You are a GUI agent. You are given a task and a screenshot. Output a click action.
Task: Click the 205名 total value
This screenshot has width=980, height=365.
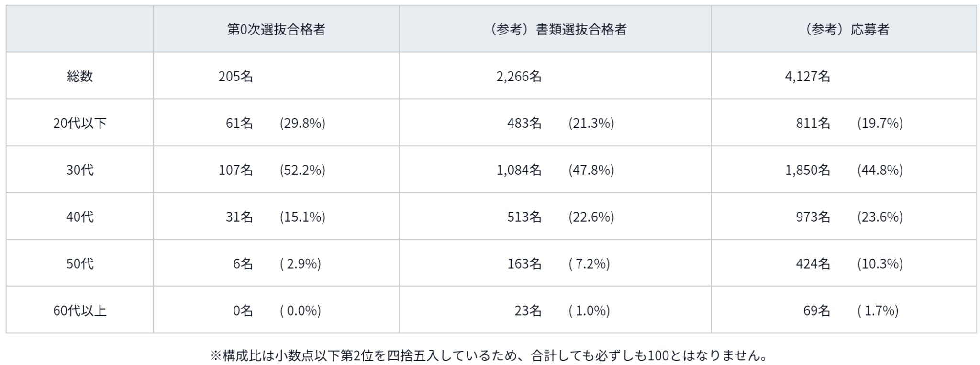[235, 77]
